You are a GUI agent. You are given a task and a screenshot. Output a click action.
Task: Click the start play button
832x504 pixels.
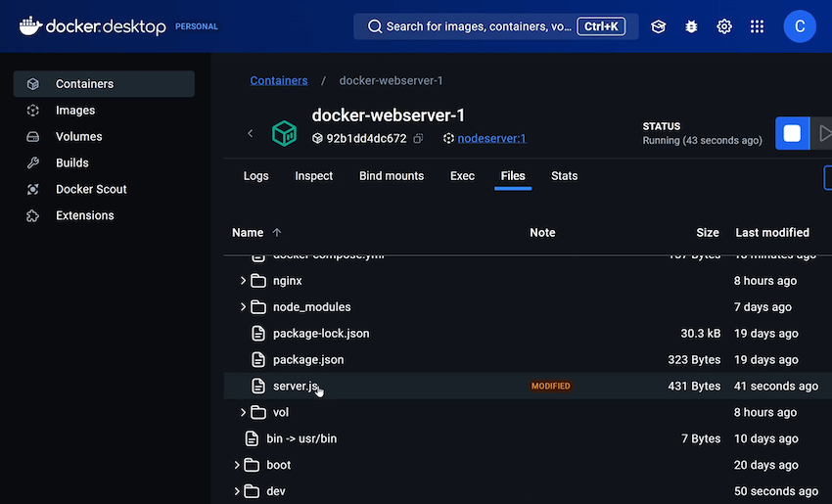[x=822, y=133]
